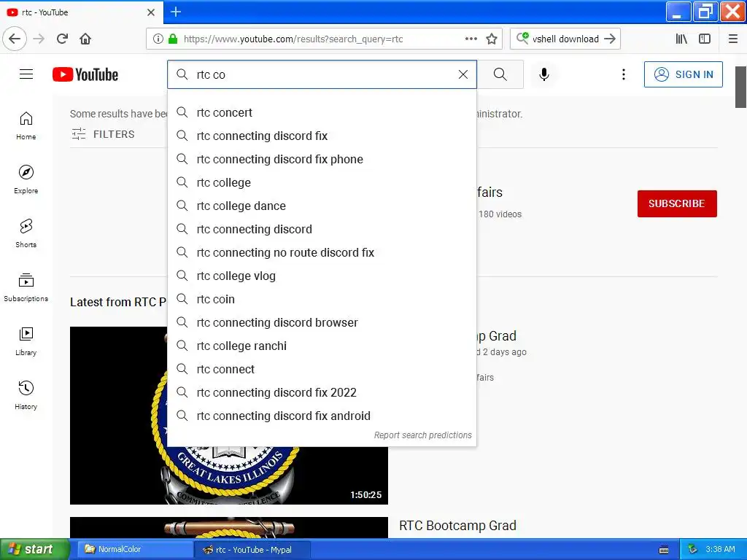
Task: Switch to NormalColor taskbar window
Action: pos(134,549)
